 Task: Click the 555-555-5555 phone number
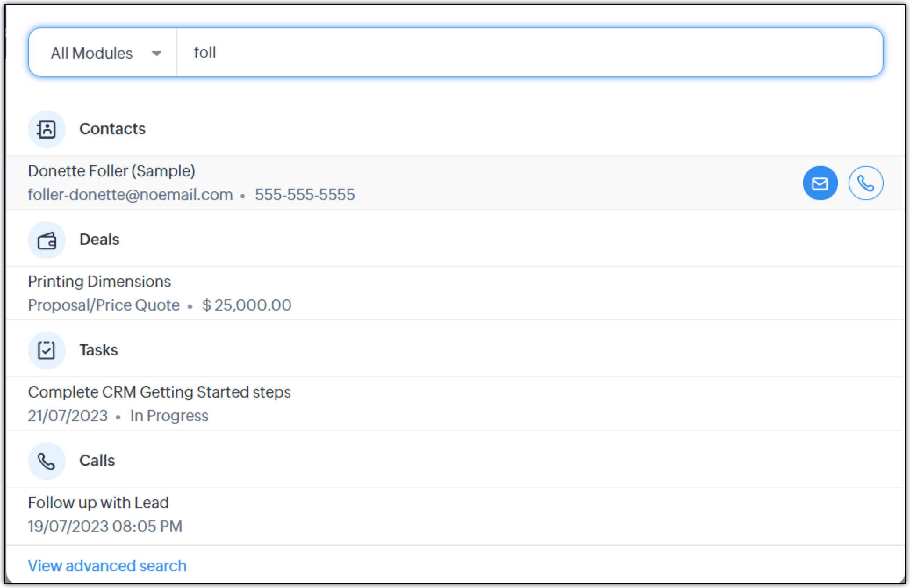(305, 194)
